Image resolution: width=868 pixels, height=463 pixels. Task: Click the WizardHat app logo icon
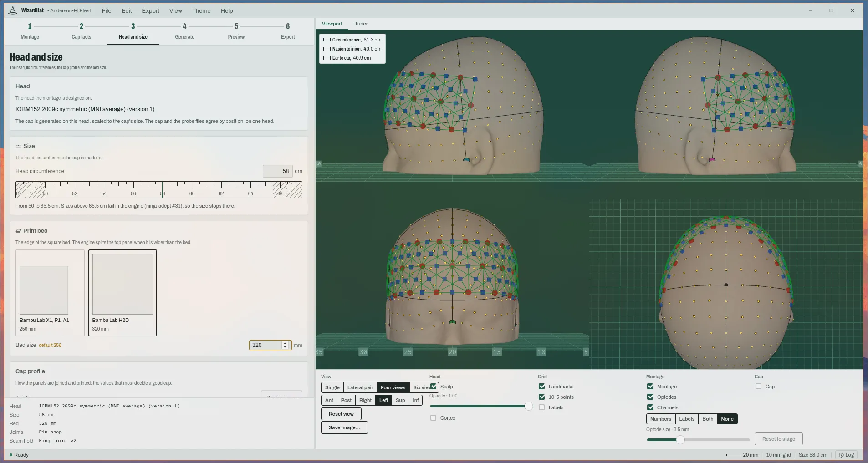(13, 10)
